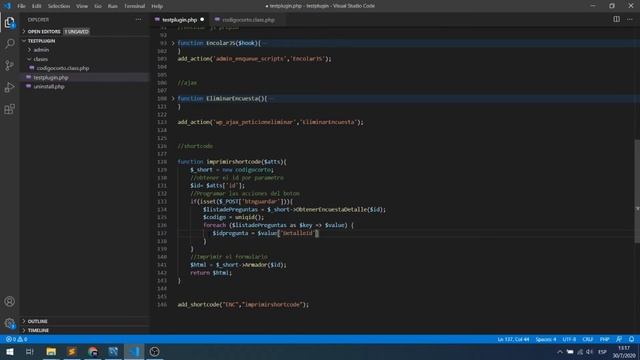
Task: Change encoding via UTF-8 indicator
Action: pyautogui.click(x=569, y=339)
